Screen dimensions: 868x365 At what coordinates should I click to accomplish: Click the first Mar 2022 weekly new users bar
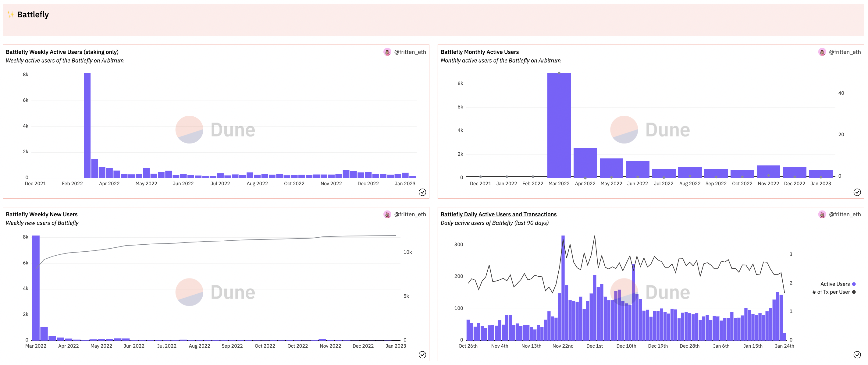coord(36,288)
